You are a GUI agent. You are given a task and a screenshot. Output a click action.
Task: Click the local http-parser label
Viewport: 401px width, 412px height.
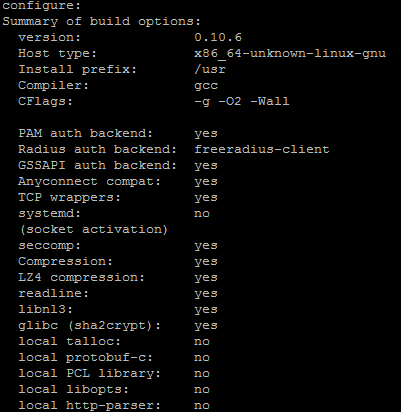89,406
